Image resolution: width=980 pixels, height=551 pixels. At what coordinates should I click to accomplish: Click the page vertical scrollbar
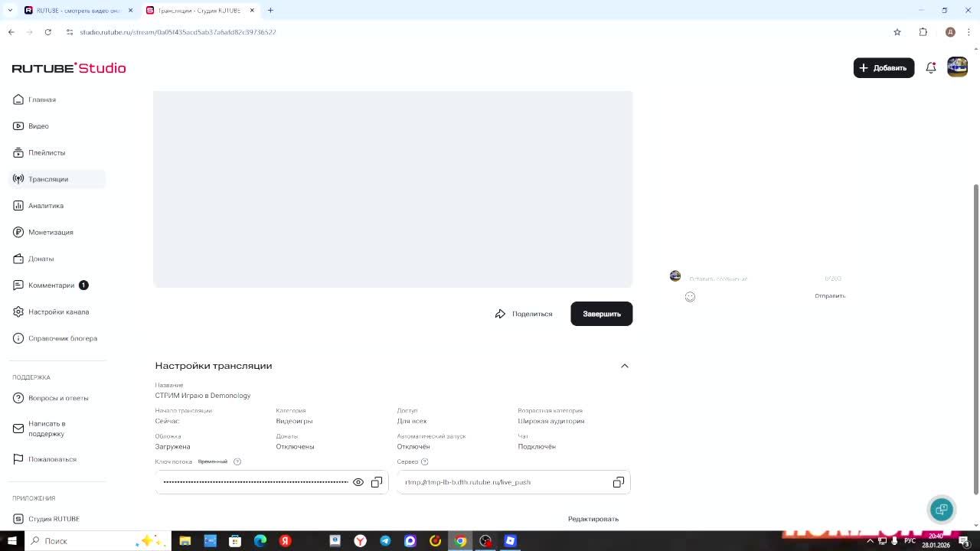pyautogui.click(x=975, y=340)
